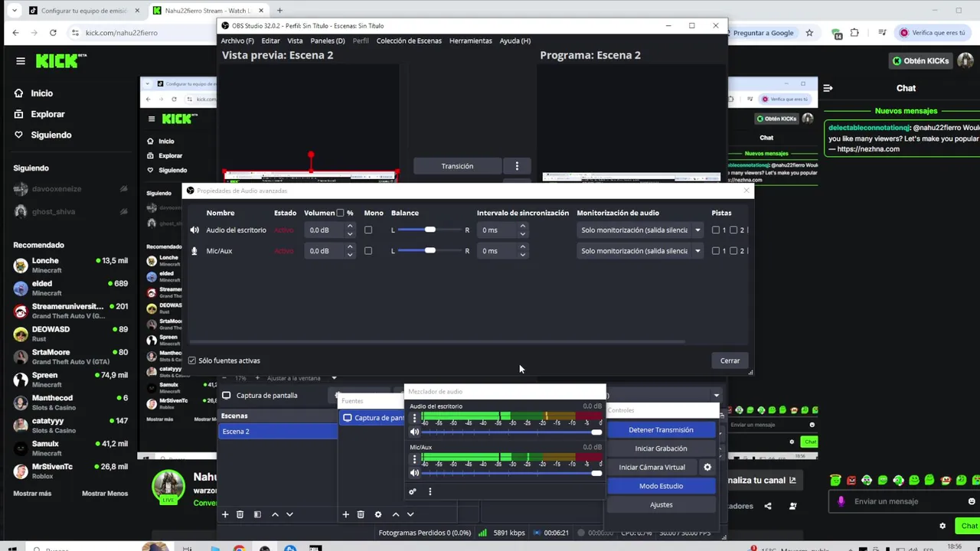Screen dimensions: 980x551
Task: Open Paneles menu in OBS
Action: (328, 41)
